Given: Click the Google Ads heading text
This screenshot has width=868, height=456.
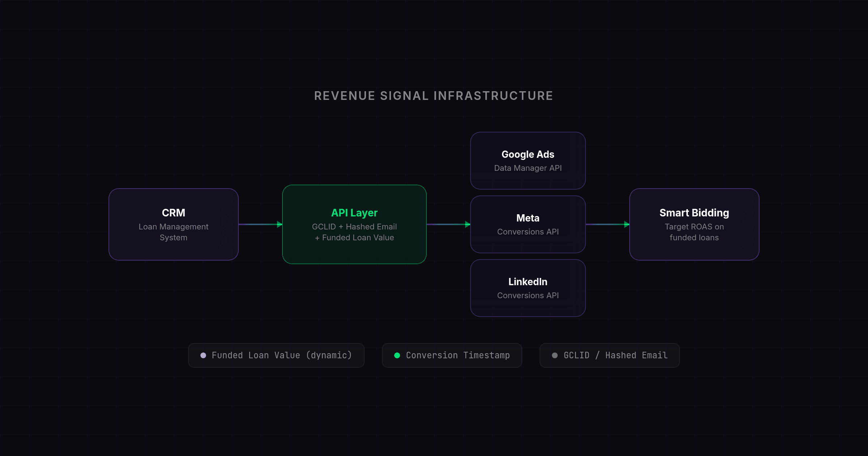Looking at the screenshot, I should point(528,155).
